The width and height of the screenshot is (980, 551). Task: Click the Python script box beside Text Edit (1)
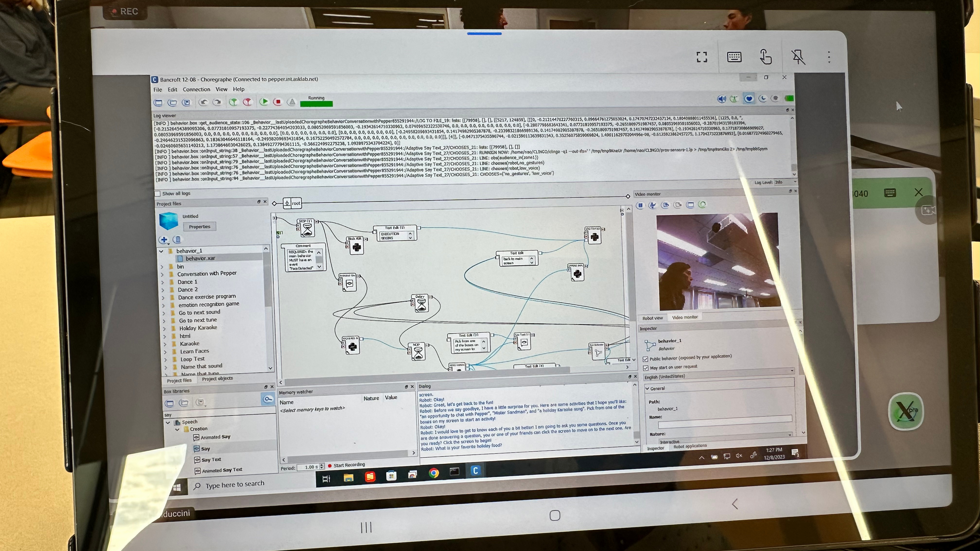(x=356, y=246)
